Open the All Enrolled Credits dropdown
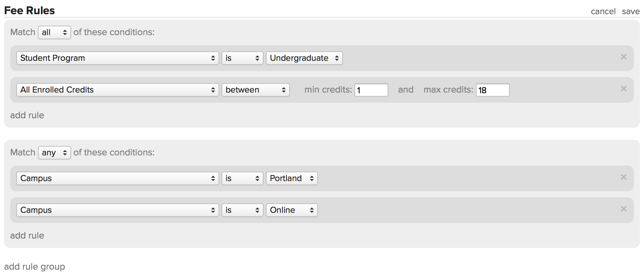The image size is (644, 275). tap(117, 90)
